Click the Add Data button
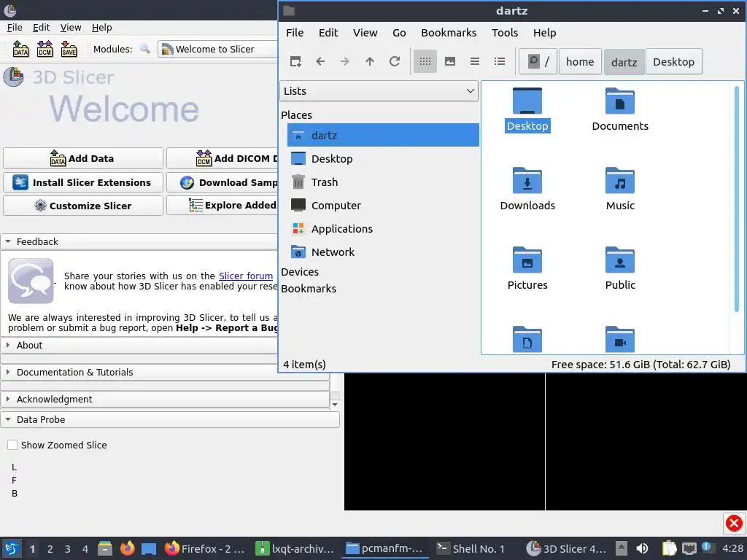The image size is (747, 560). tap(83, 158)
